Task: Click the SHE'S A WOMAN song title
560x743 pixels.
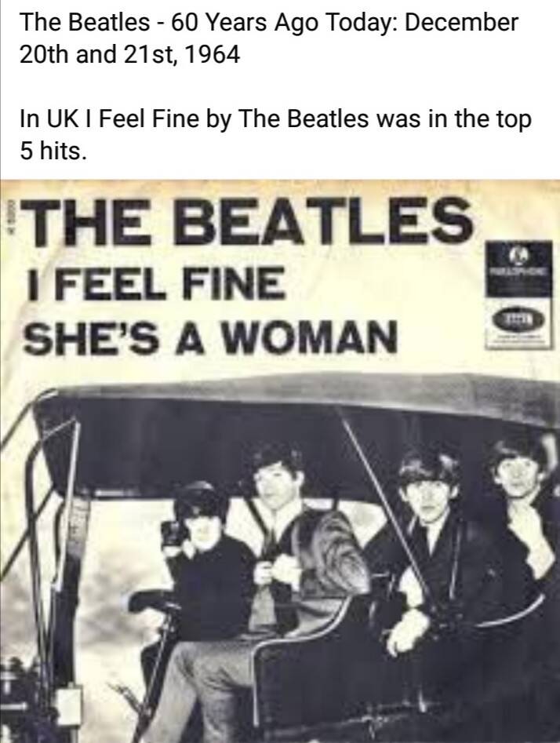Action: [210, 337]
